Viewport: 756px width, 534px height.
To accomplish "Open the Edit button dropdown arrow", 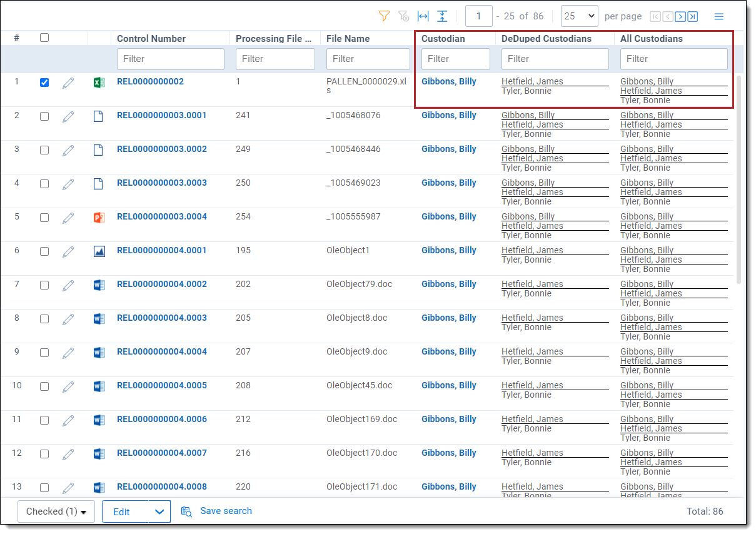I will click(159, 511).
